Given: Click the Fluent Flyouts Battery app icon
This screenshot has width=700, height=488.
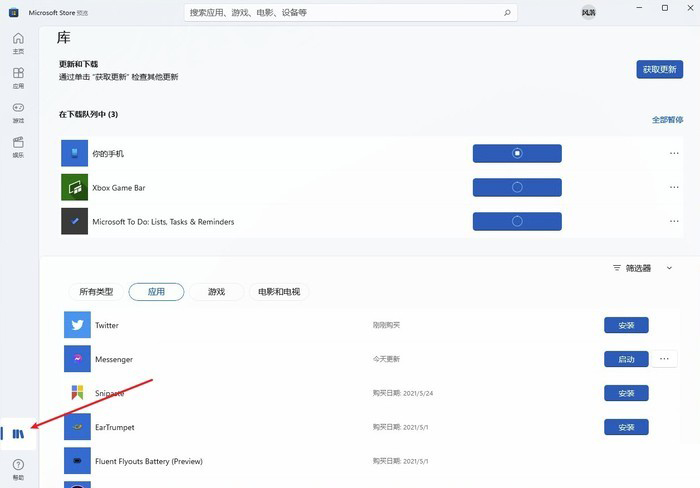Looking at the screenshot, I should pos(77,461).
